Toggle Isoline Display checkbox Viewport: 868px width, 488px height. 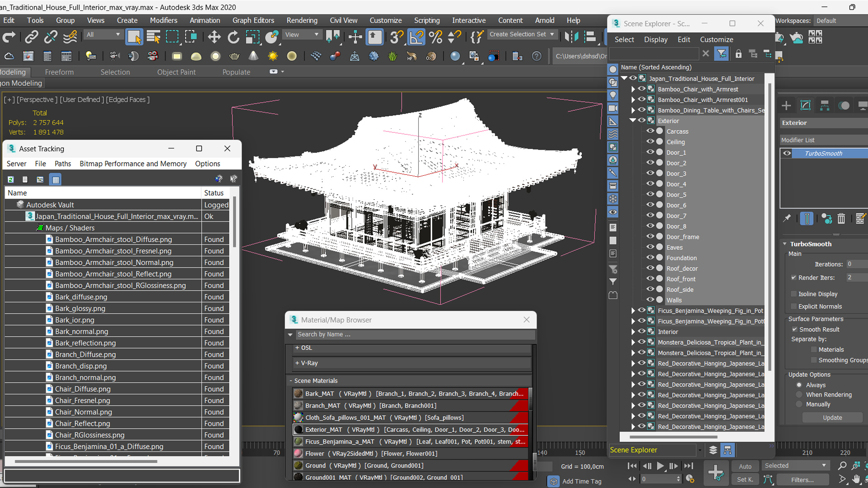tap(793, 294)
